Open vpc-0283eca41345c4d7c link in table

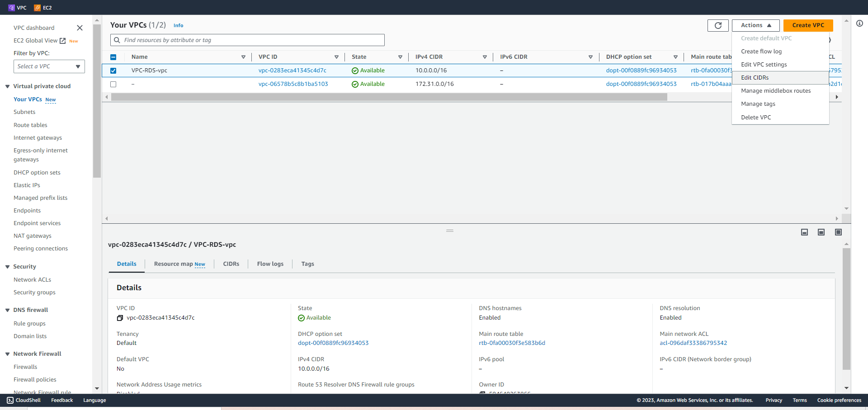[292, 71]
